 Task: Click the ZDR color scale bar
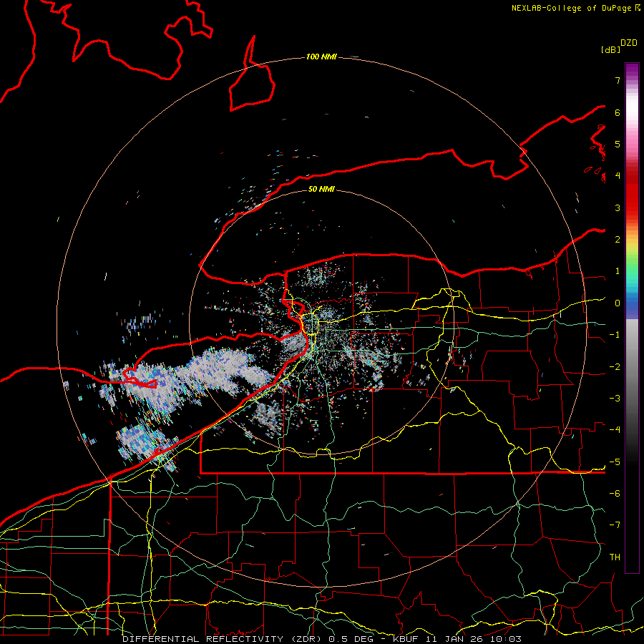632,318
